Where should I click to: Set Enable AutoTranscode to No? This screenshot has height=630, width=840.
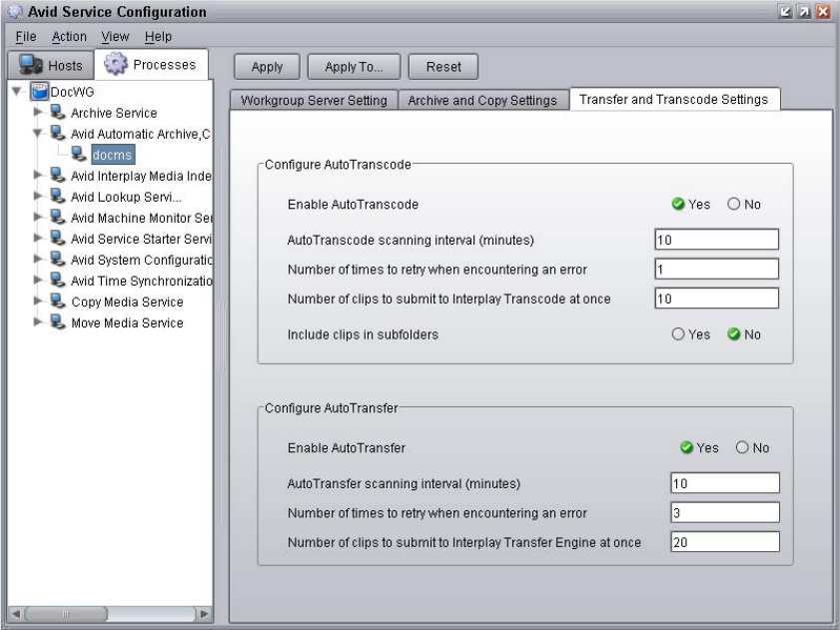click(x=733, y=204)
